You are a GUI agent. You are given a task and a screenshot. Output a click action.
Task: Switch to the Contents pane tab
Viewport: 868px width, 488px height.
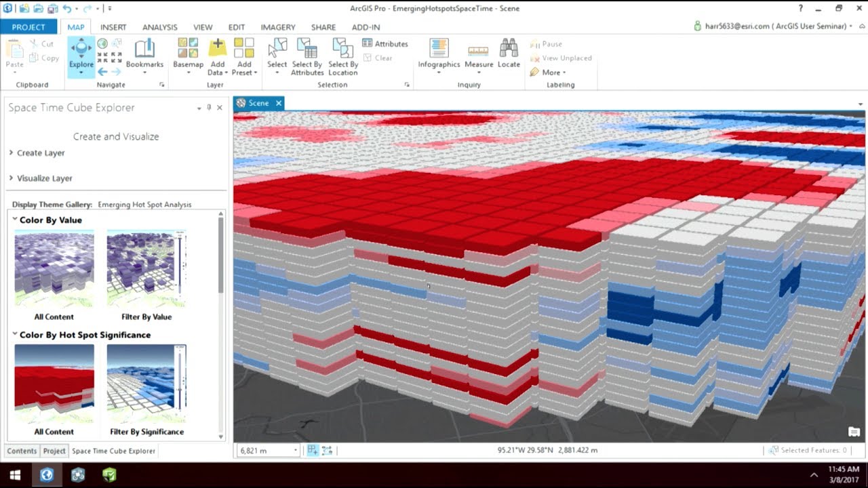[x=22, y=451]
